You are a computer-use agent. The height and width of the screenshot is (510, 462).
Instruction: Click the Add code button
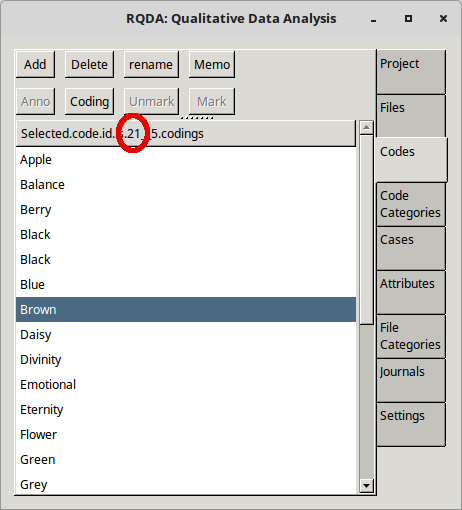pos(35,64)
